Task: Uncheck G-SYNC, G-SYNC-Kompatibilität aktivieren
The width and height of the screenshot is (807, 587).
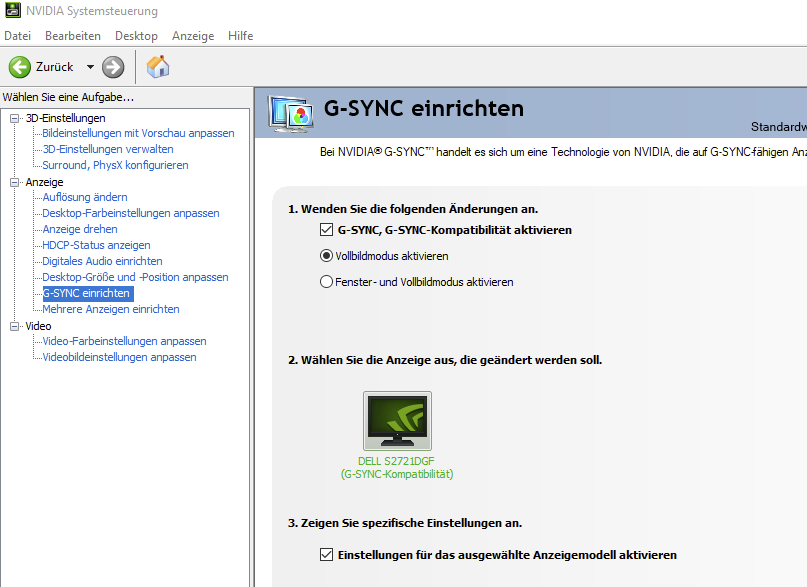Action: pos(326,229)
